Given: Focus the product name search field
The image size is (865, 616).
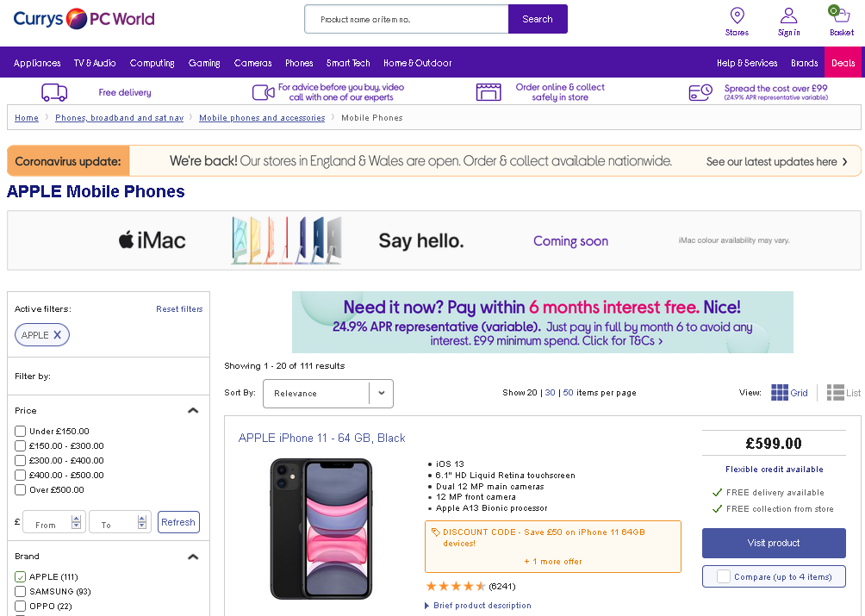Looking at the screenshot, I should 407,19.
